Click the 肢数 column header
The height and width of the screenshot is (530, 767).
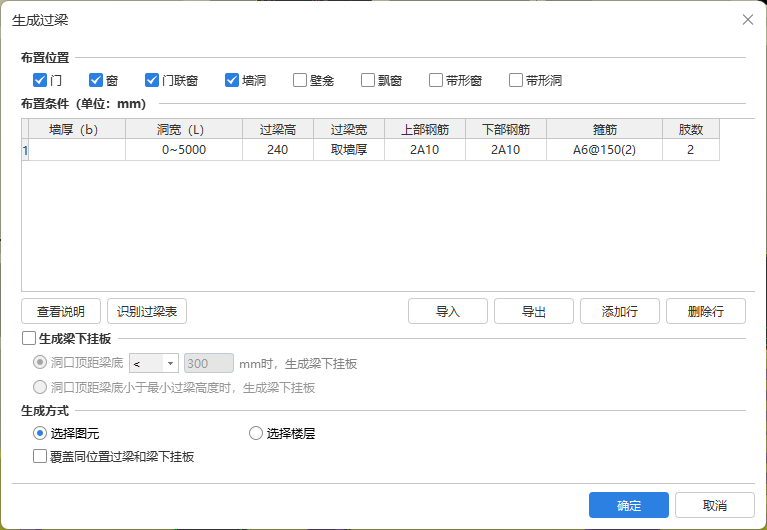coord(691,129)
